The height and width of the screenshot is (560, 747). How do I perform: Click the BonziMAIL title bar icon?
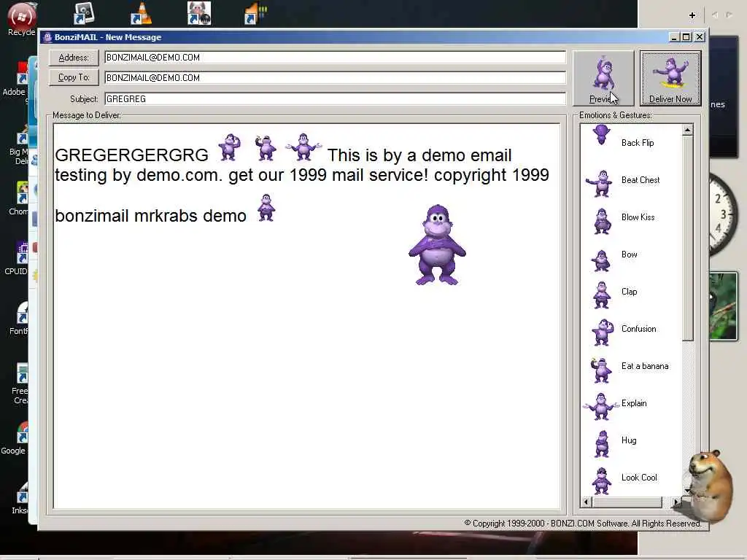pyautogui.click(x=47, y=37)
